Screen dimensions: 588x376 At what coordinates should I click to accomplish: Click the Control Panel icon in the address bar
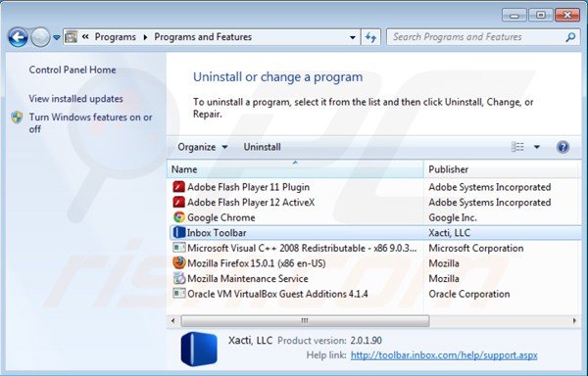[x=72, y=37]
